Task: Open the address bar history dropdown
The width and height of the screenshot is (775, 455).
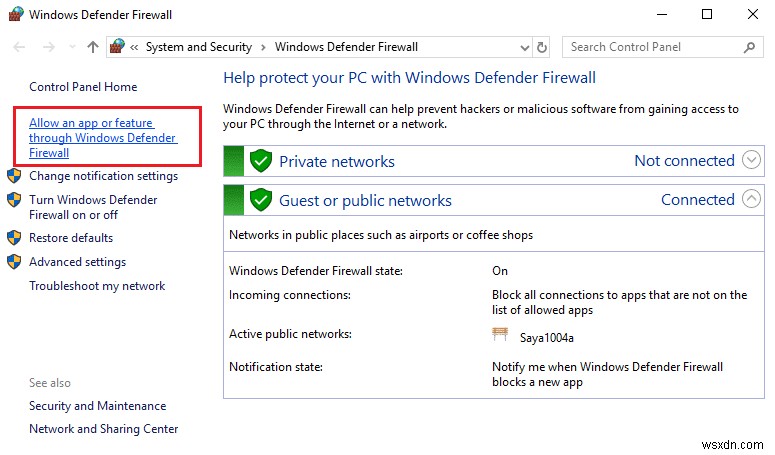Action: point(524,48)
